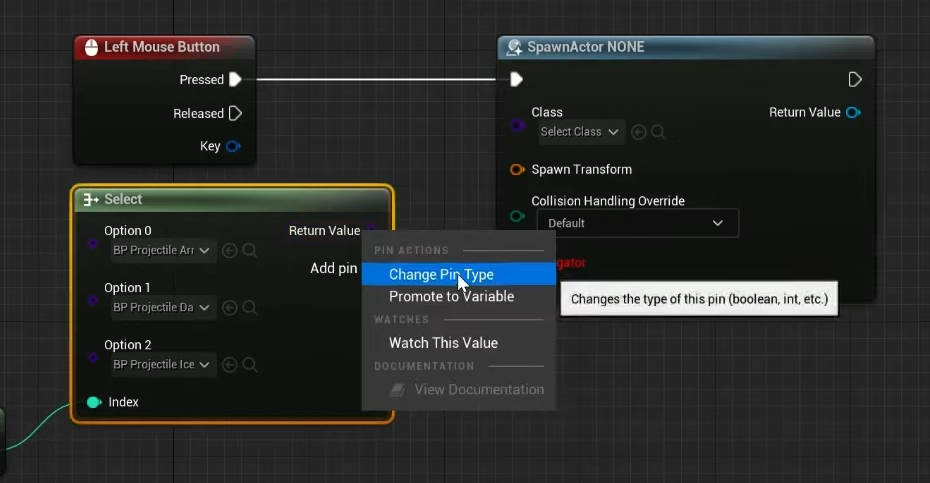Open the Option 2 BP Projectile Ice dropdown

pyautogui.click(x=162, y=365)
